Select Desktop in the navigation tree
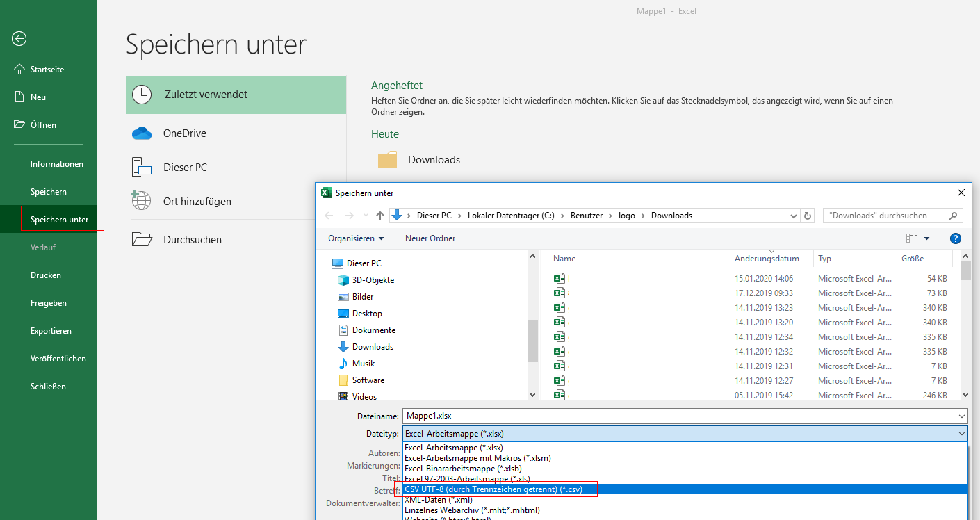The width and height of the screenshot is (980, 520). click(x=367, y=314)
